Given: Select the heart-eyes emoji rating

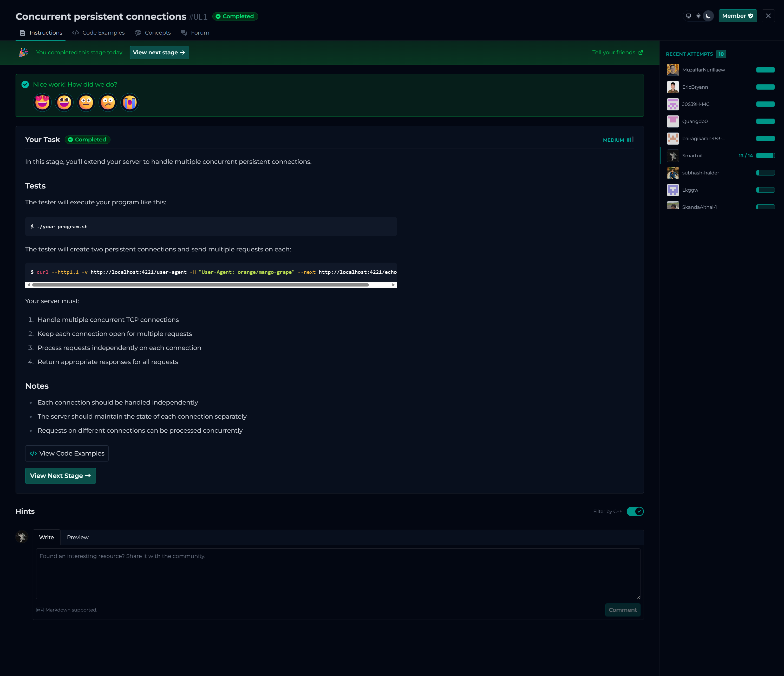Looking at the screenshot, I should (42, 103).
